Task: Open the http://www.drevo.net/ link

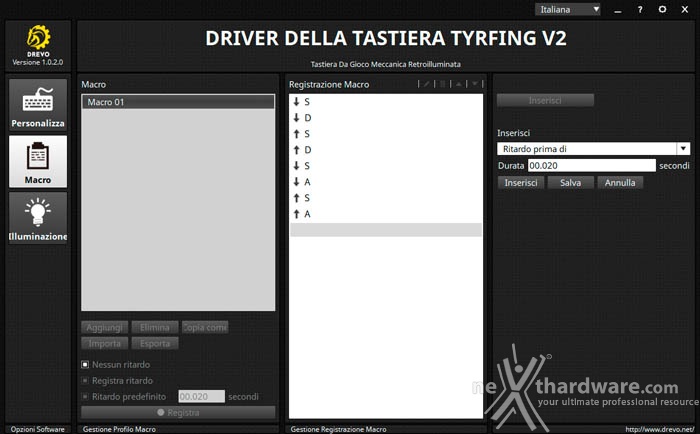Action: click(659, 429)
